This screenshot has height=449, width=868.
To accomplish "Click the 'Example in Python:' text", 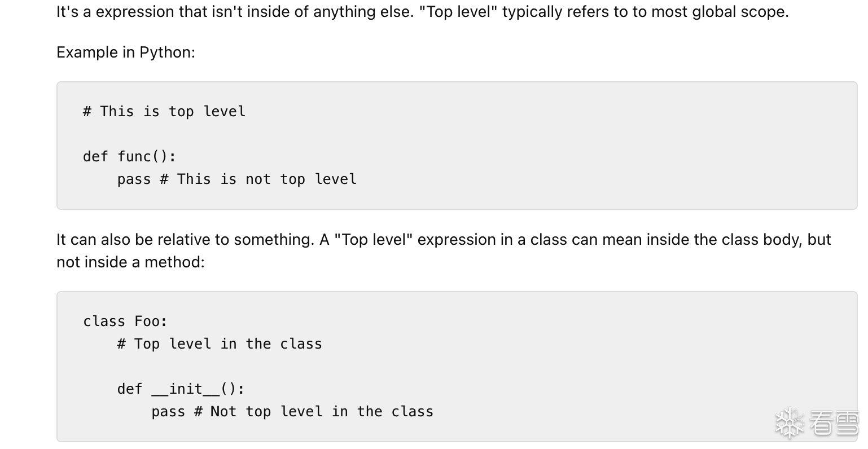I will click(126, 52).
